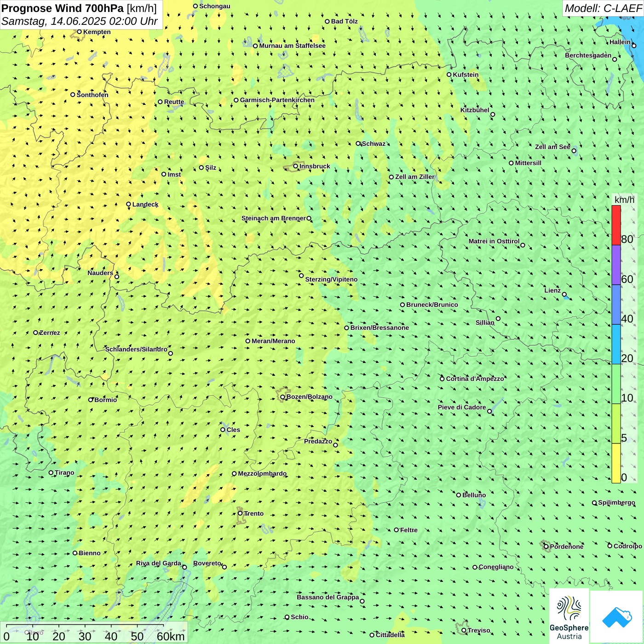
Task: Click the Matrei in Osttirol marker
Action: 523,245
